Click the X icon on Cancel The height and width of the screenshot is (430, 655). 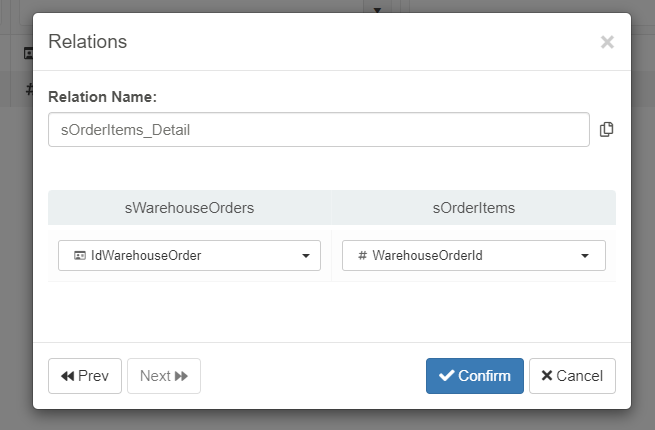546,376
